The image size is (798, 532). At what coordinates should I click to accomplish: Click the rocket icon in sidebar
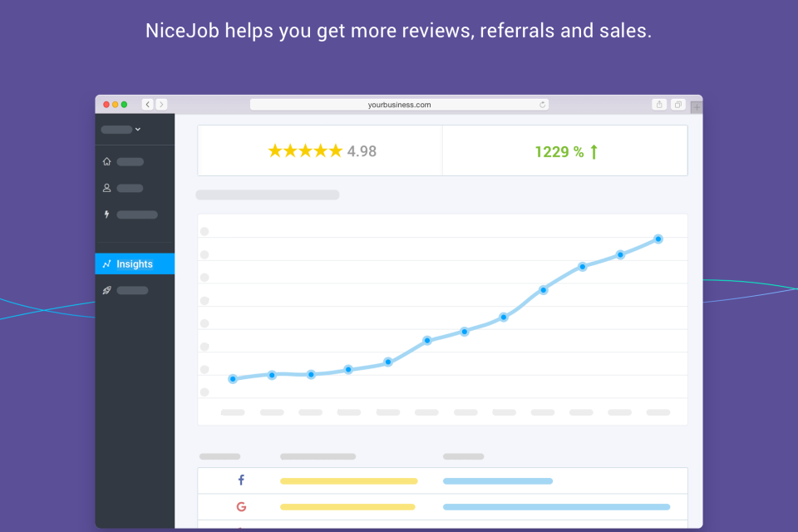[x=106, y=290]
